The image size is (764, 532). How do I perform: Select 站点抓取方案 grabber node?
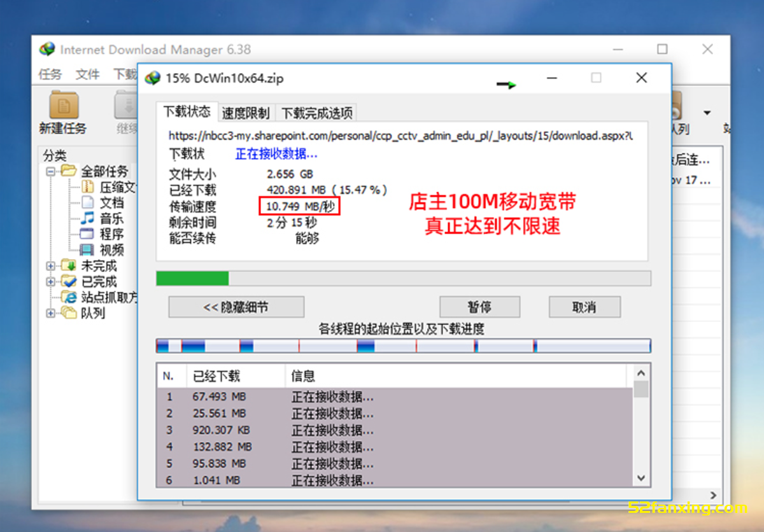108,297
